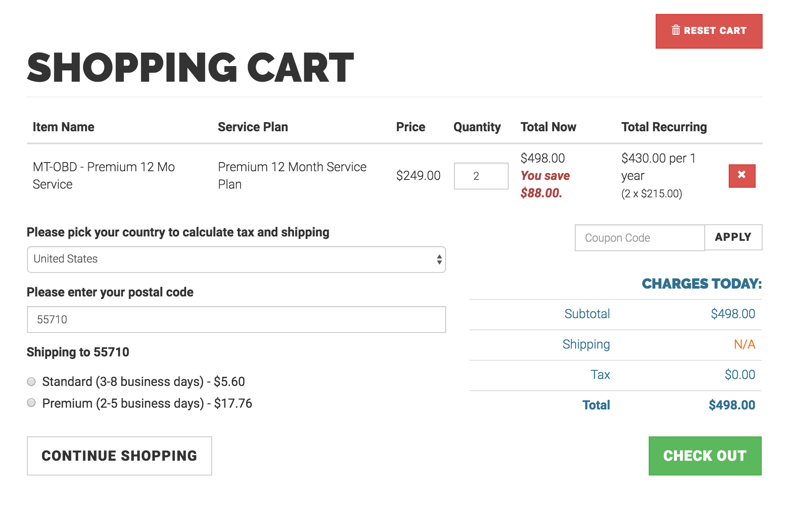This screenshot has height=532, width=800.
Task: Focus the quantity field showing 2
Action: [x=481, y=176]
